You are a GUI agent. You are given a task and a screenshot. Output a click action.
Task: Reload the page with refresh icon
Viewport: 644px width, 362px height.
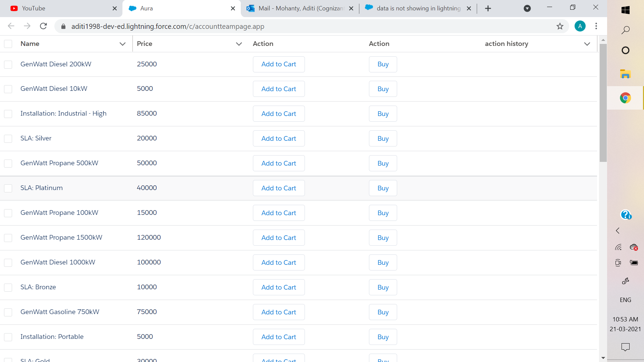click(x=43, y=26)
